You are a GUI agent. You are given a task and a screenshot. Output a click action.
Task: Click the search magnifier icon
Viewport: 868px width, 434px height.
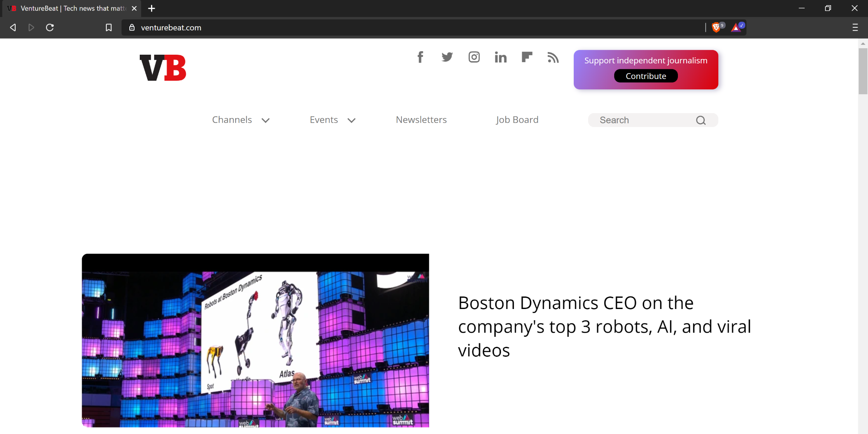click(701, 120)
